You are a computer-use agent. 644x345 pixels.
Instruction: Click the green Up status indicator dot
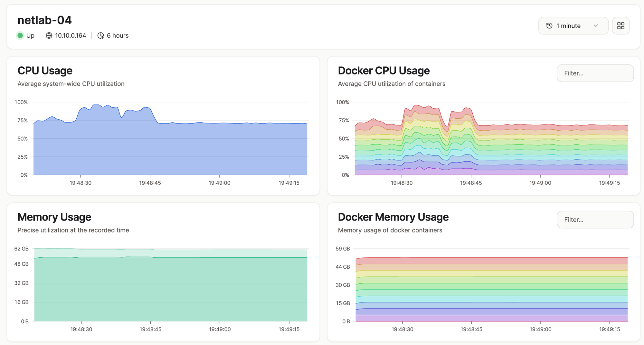pyautogui.click(x=20, y=35)
